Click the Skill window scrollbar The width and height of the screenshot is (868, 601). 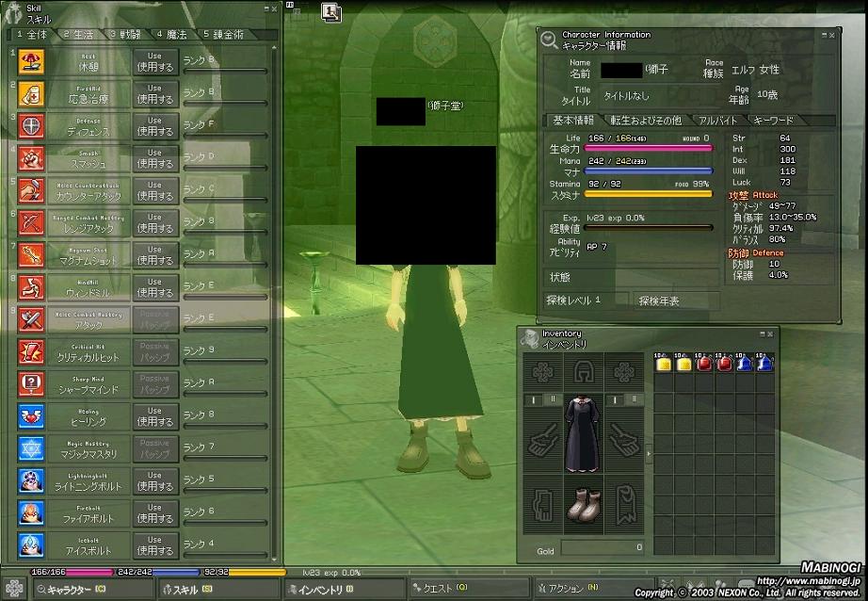274,303
